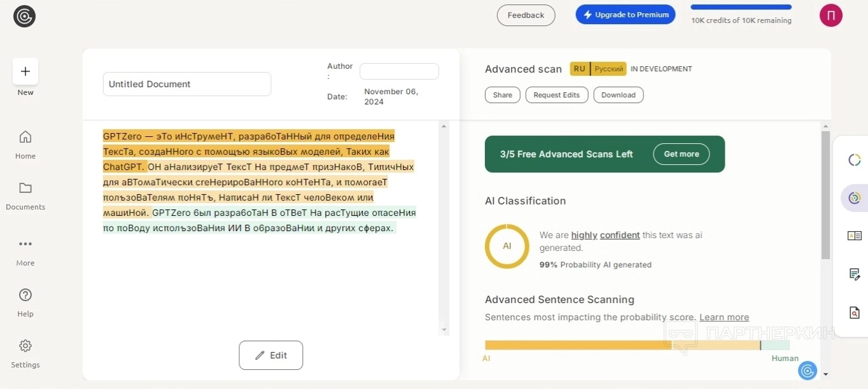Open the writing feedback icon in right panel

tap(854, 274)
